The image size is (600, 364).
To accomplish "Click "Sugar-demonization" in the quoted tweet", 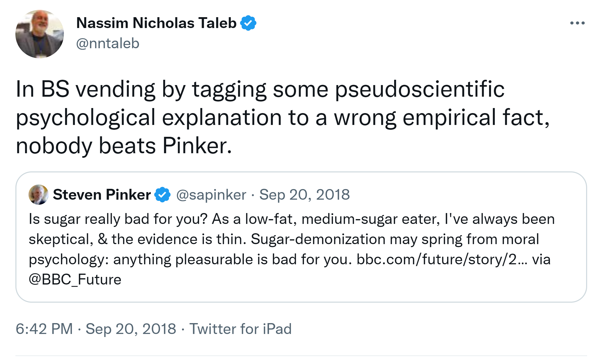I will [x=318, y=239].
